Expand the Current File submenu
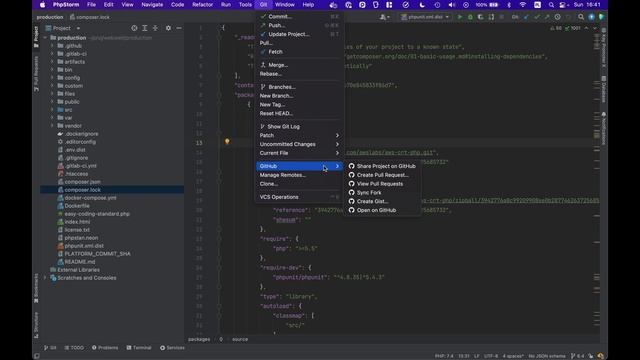The width and height of the screenshot is (640, 360). (299, 153)
